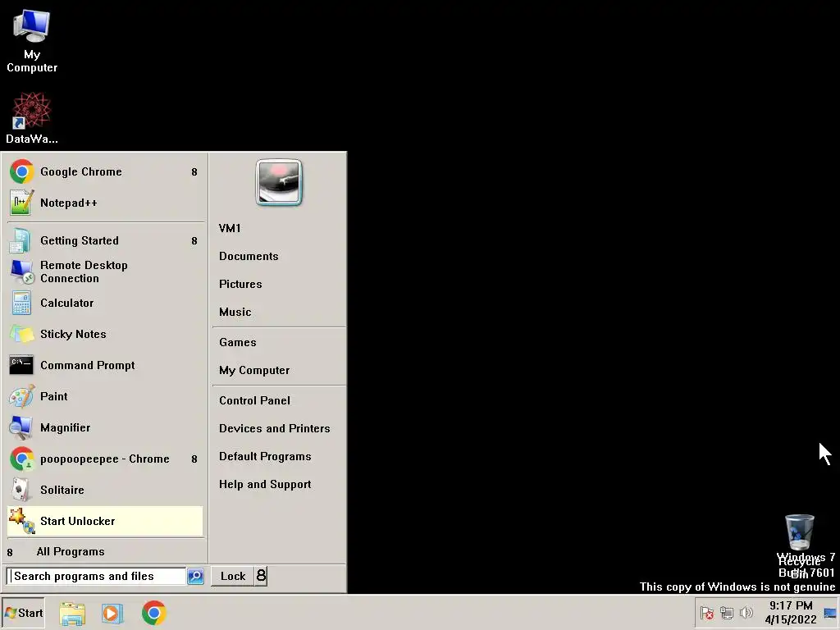This screenshot has width=840, height=630.
Task: Start the Magnifier icon
Action: 21,427
